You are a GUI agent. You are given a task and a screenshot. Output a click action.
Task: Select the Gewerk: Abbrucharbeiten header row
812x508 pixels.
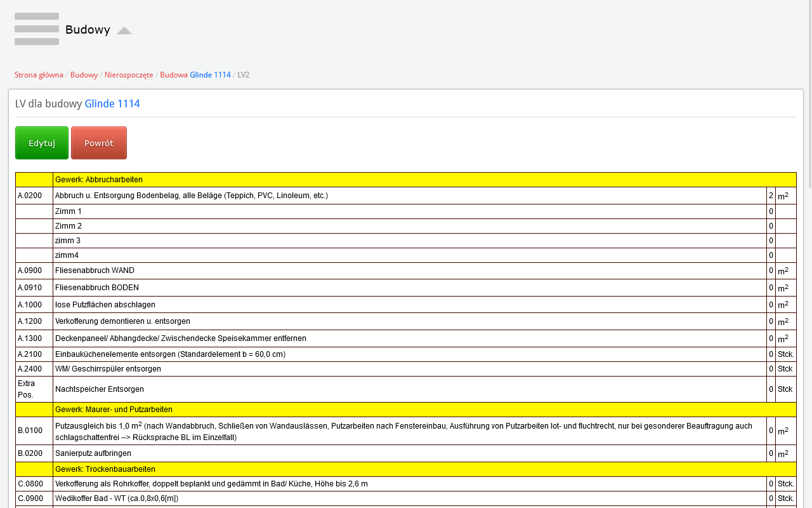coord(99,180)
